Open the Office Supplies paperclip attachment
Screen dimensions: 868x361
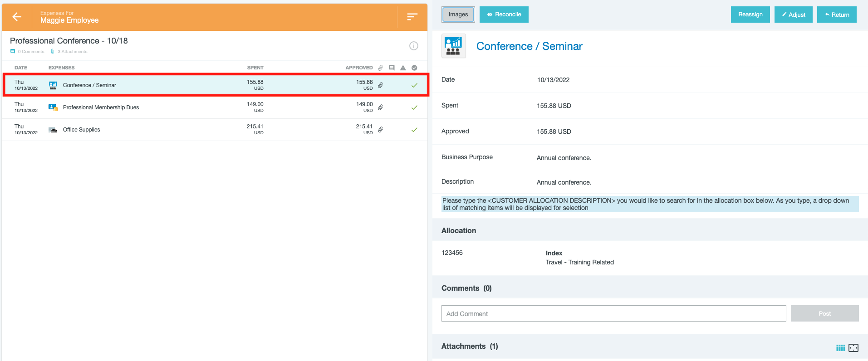(380, 130)
